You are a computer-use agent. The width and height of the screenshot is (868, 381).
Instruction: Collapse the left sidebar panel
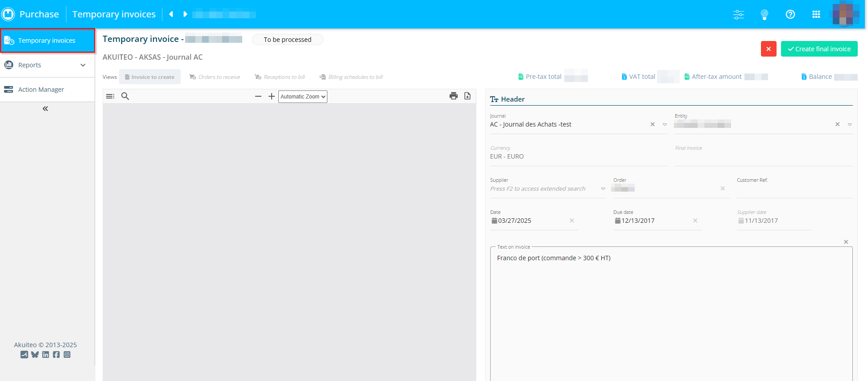click(45, 109)
